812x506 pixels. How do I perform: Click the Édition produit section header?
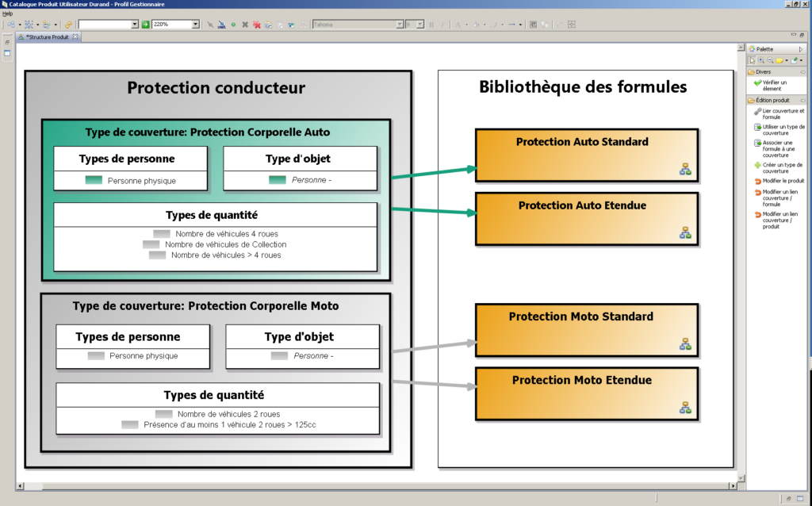773,101
